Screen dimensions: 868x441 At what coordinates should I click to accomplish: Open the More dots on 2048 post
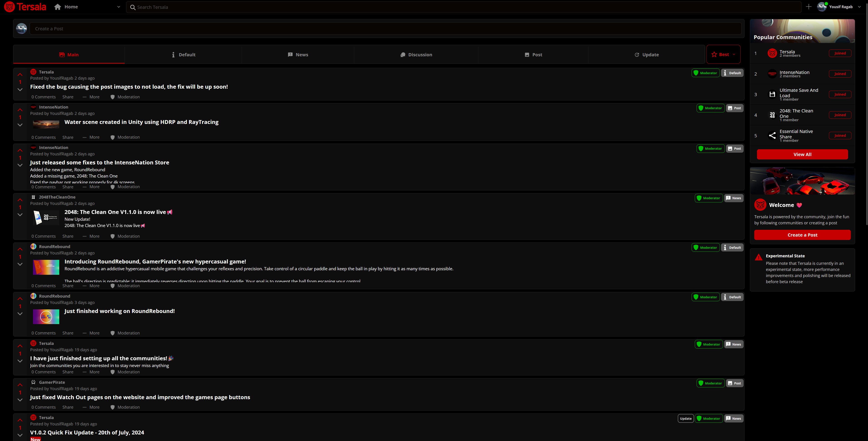pos(85,236)
